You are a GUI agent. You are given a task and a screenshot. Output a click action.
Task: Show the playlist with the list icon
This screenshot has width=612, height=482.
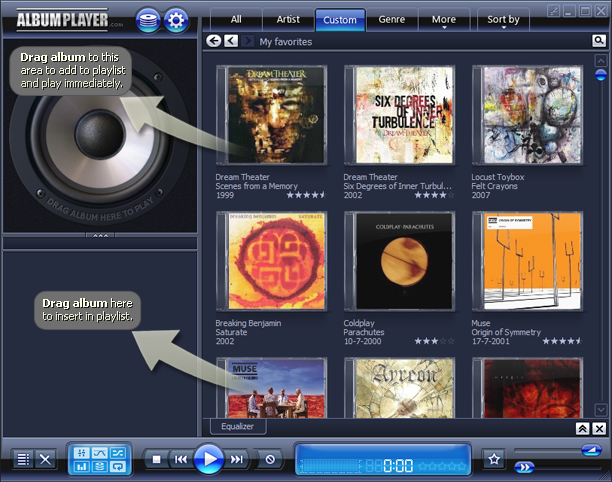[x=23, y=459]
